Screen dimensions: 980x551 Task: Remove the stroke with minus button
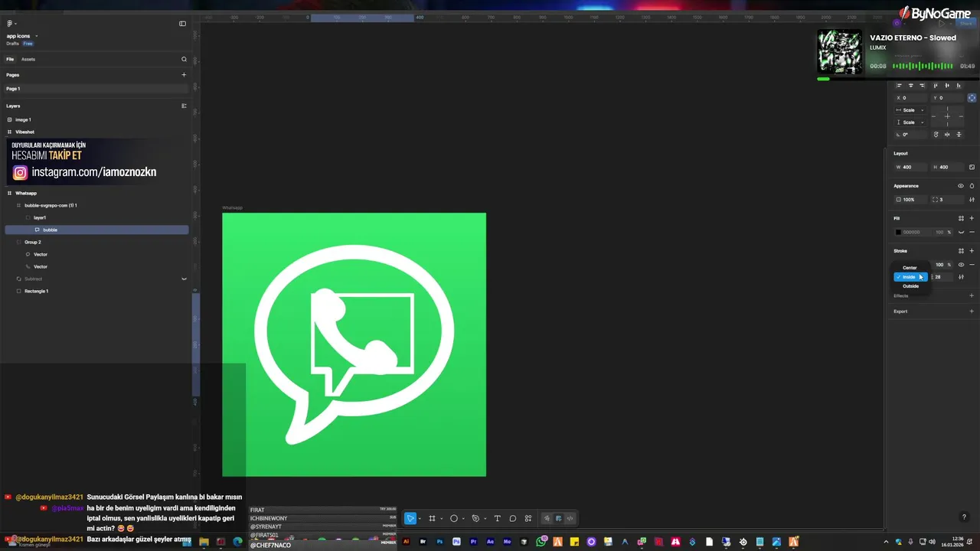coord(972,265)
